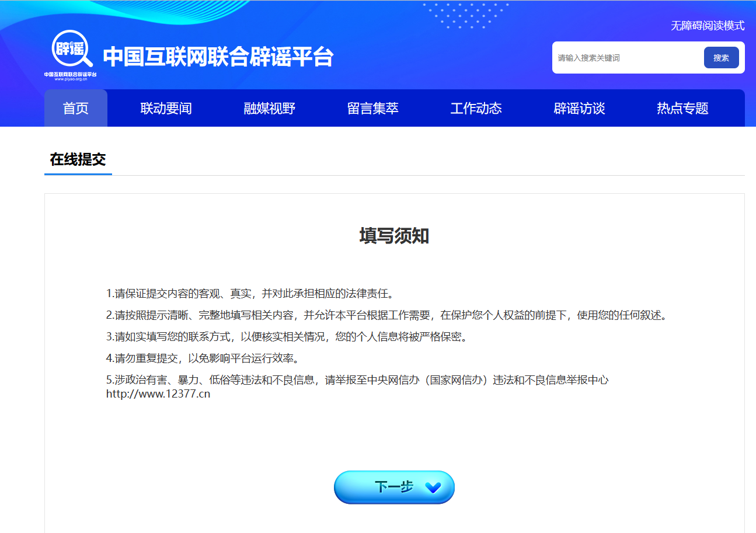This screenshot has width=756, height=533.
Task: Click the down chevron inside 下一步 button
Action: (x=433, y=487)
